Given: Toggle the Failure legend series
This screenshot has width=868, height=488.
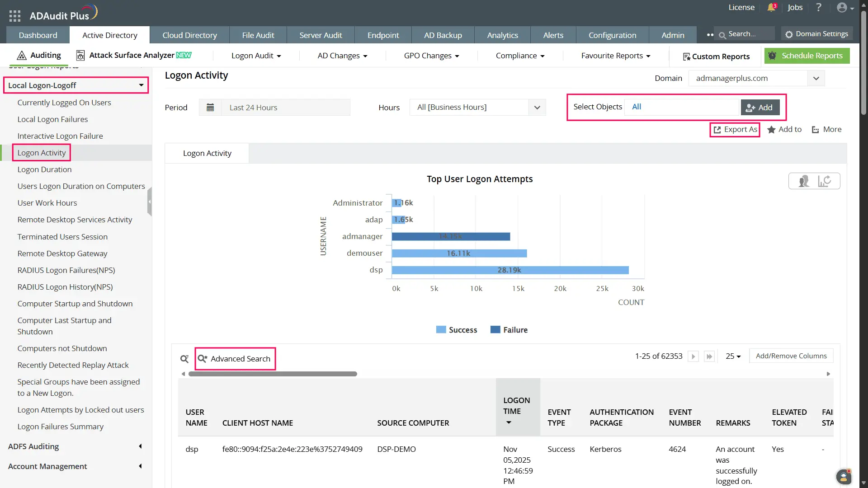Looking at the screenshot, I should click(509, 330).
